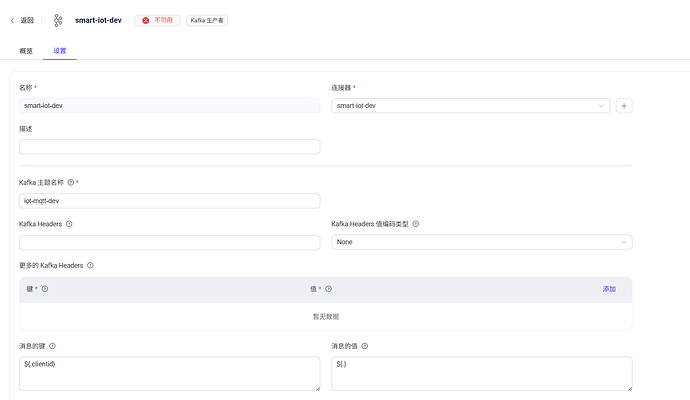Click the Kafka 主题名称 input field
The height and width of the screenshot is (400, 690).
pos(169,201)
